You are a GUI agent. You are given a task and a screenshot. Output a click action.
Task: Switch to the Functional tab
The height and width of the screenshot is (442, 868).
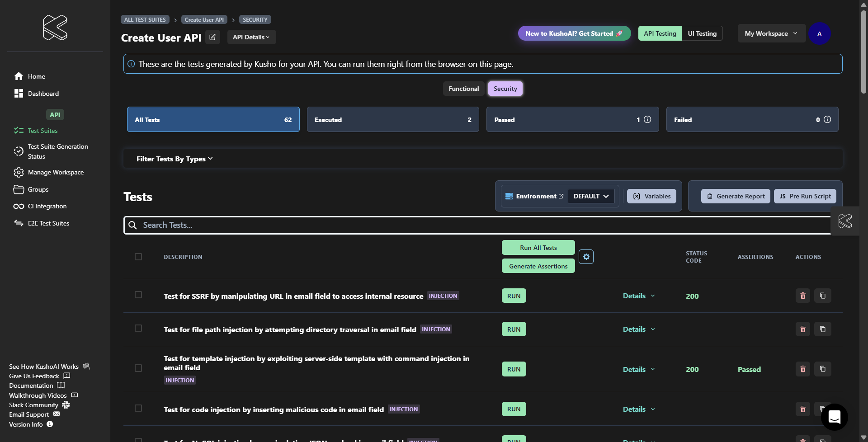[x=463, y=89]
